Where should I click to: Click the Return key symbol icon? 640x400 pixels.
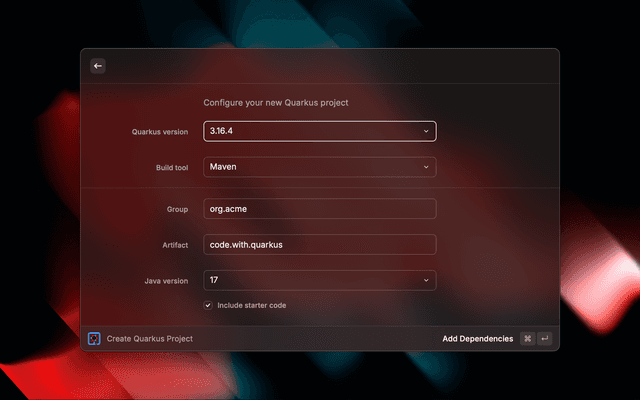click(x=544, y=339)
